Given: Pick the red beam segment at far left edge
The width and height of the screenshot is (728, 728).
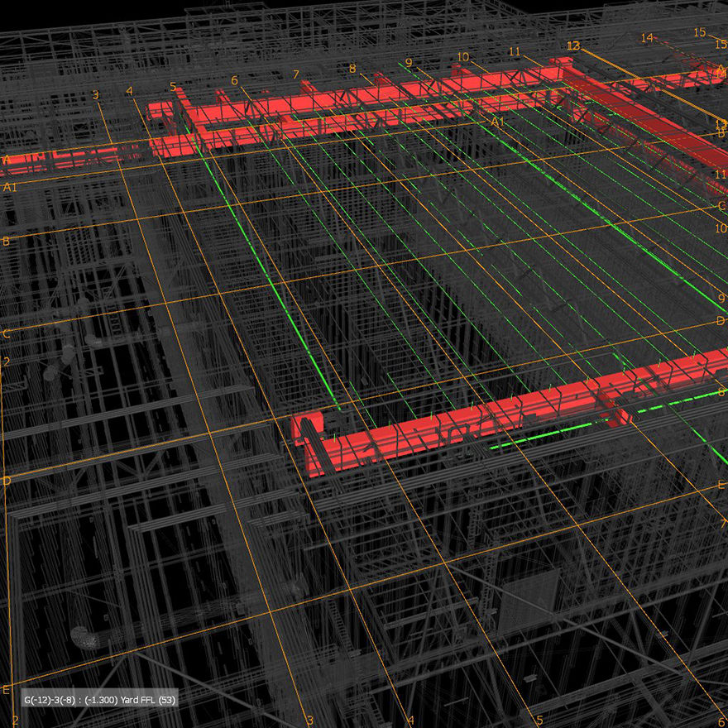Looking at the screenshot, I should click(50, 160).
